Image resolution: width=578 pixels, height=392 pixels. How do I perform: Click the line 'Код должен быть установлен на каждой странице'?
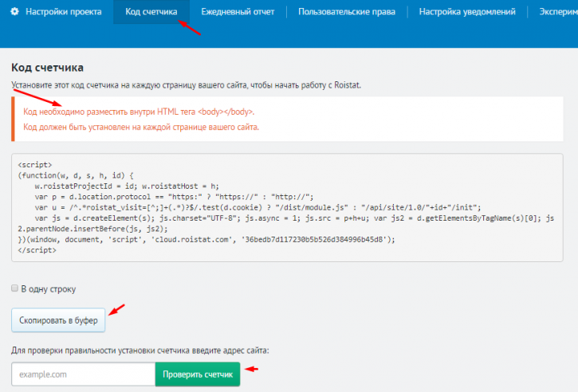pyautogui.click(x=141, y=127)
